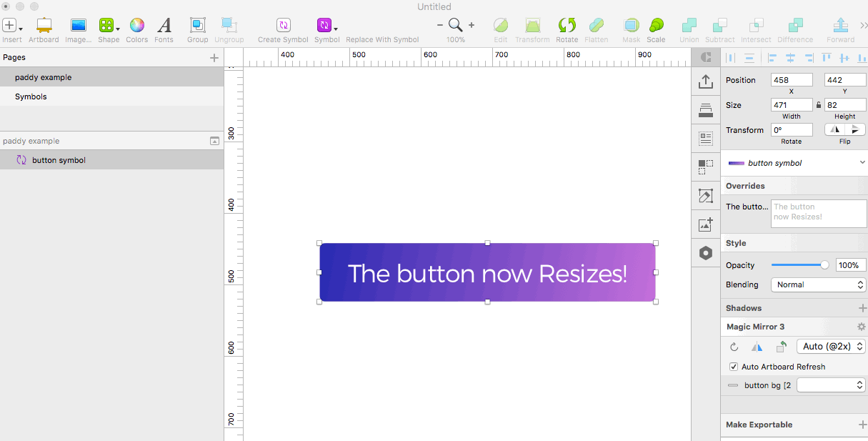
Task: Align selected layers horizontally centered
Action: pos(790,58)
